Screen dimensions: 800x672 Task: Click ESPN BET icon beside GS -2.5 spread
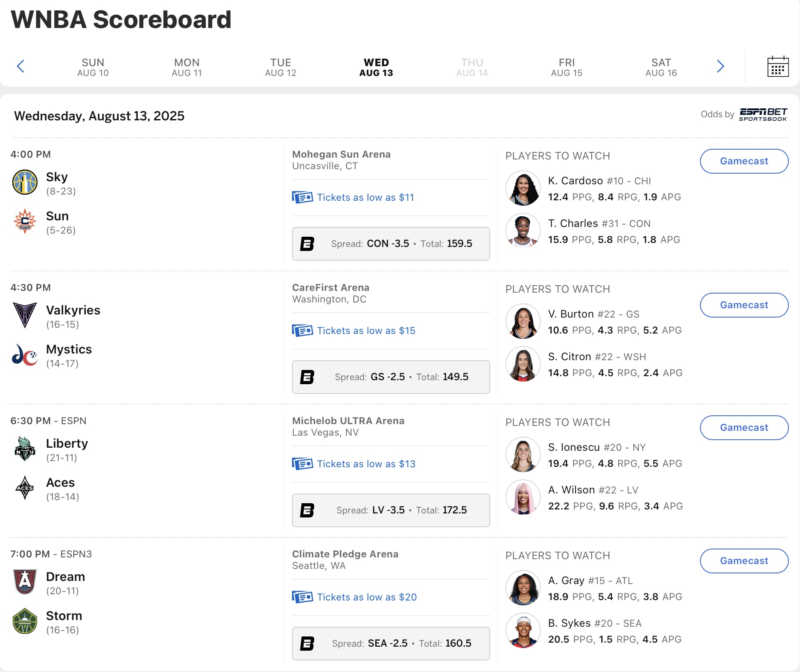pyautogui.click(x=307, y=377)
